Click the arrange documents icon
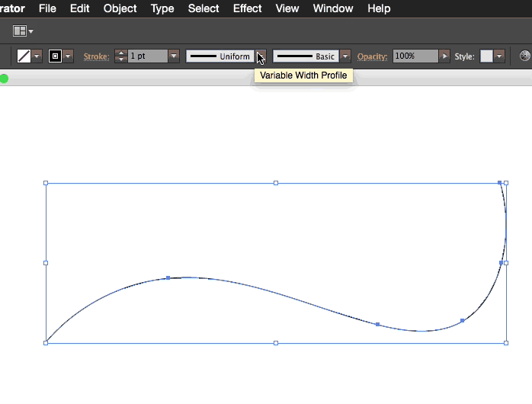The width and height of the screenshot is (532, 404). (x=20, y=31)
